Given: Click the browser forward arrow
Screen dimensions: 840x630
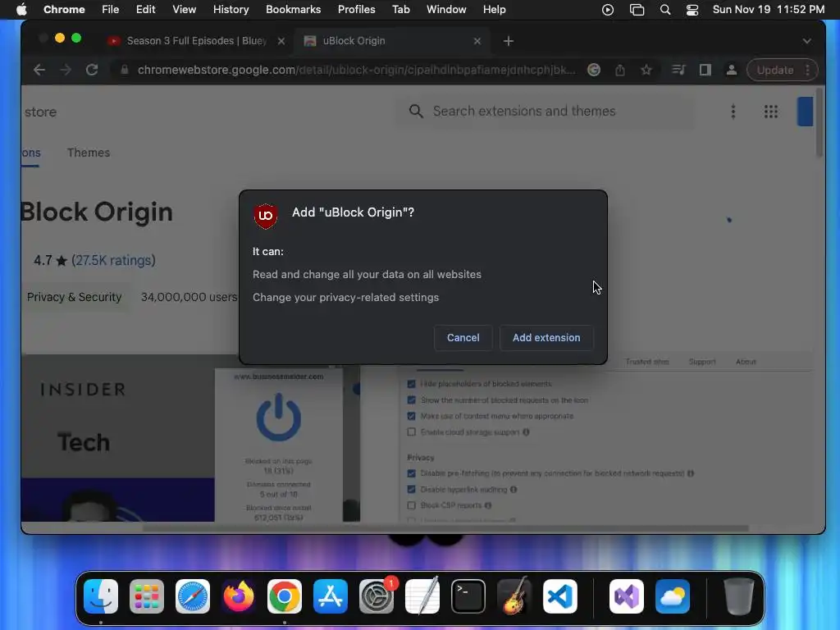Looking at the screenshot, I should 66,70.
